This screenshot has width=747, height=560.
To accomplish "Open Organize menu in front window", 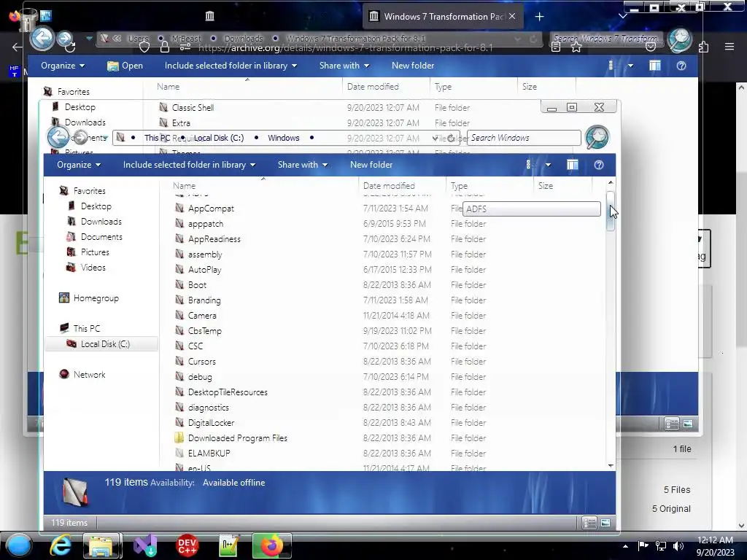I will click(79, 165).
